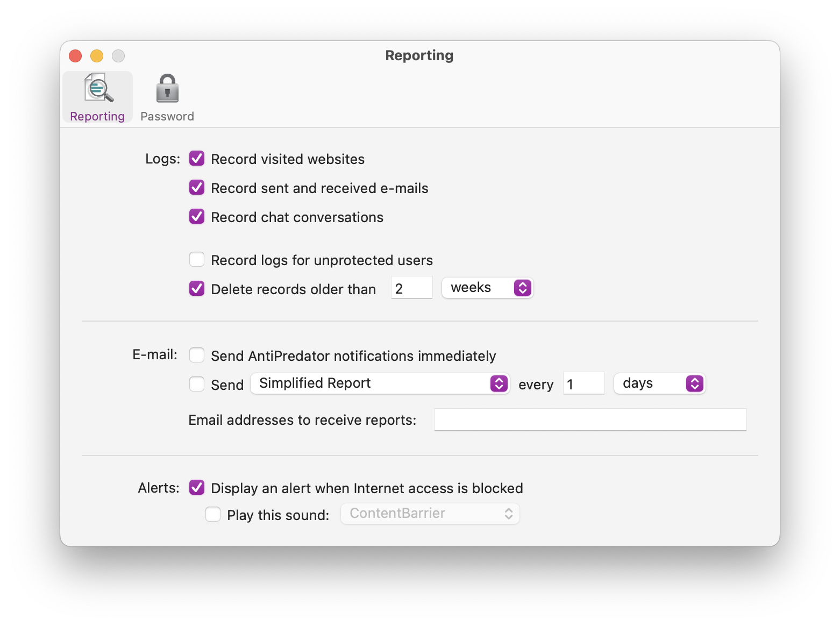This screenshot has width=840, height=626.
Task: Click the Reporting tab label
Action: point(97,116)
